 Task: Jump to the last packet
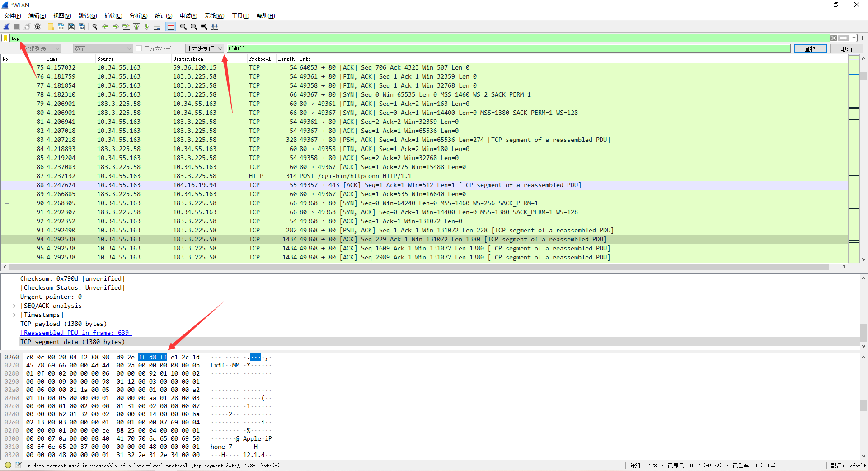tap(147, 27)
